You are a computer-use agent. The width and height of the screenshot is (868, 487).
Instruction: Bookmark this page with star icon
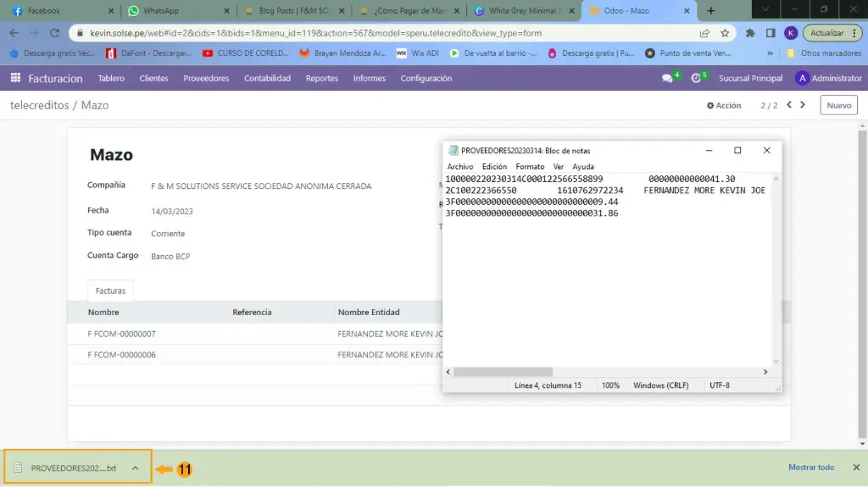tap(725, 33)
